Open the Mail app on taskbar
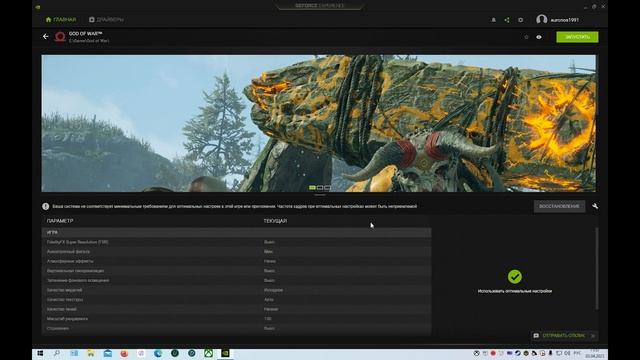 pyautogui.click(x=107, y=353)
